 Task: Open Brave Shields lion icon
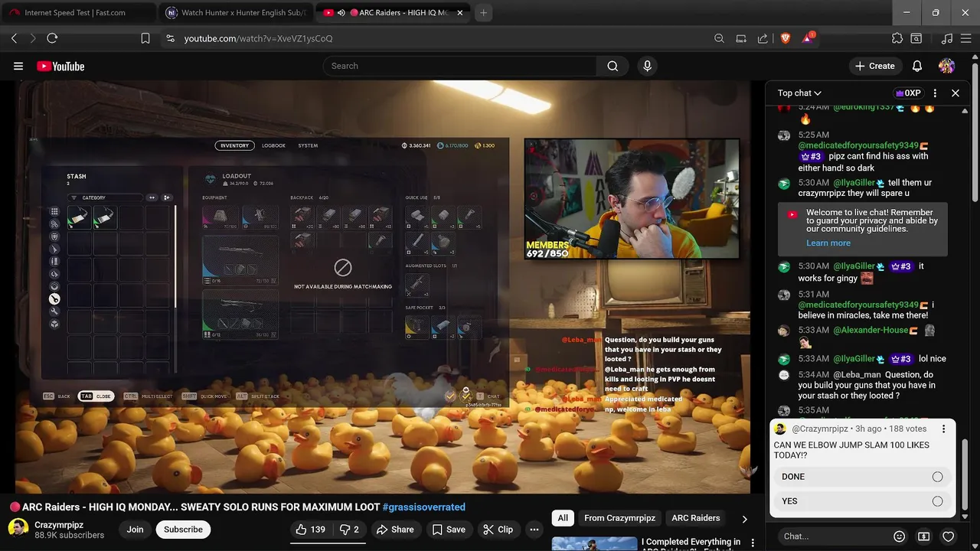(x=785, y=38)
